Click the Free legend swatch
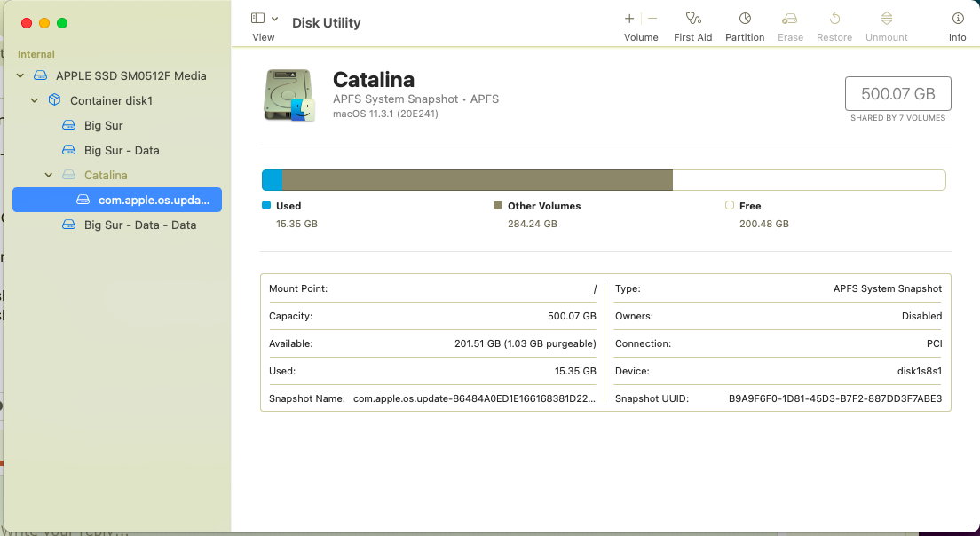 730,206
